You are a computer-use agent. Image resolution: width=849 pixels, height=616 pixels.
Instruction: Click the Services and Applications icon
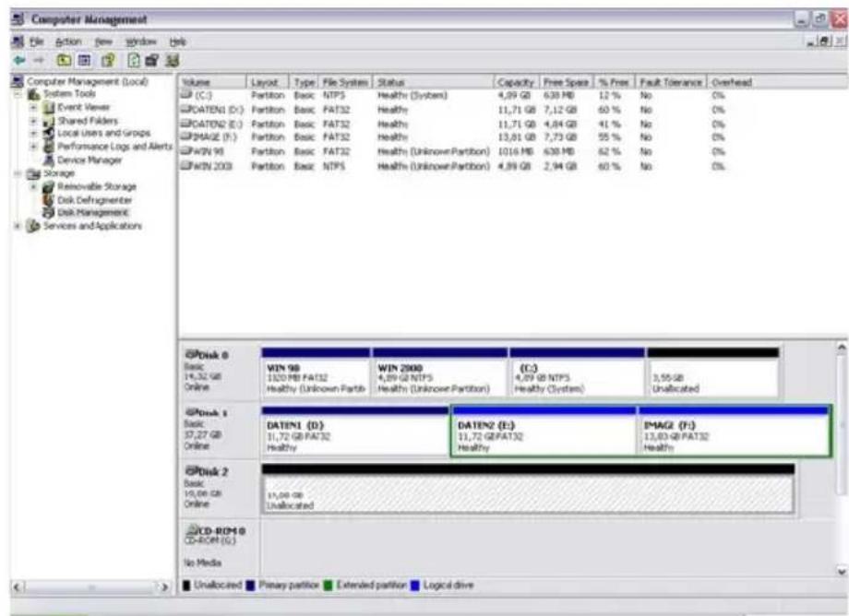[x=33, y=226]
